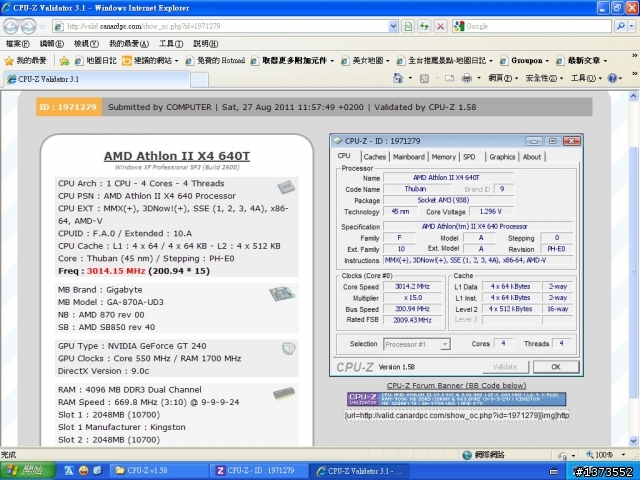Expand the address bar history dropdown
Screen dimensions: 640x480
[x=393, y=27]
